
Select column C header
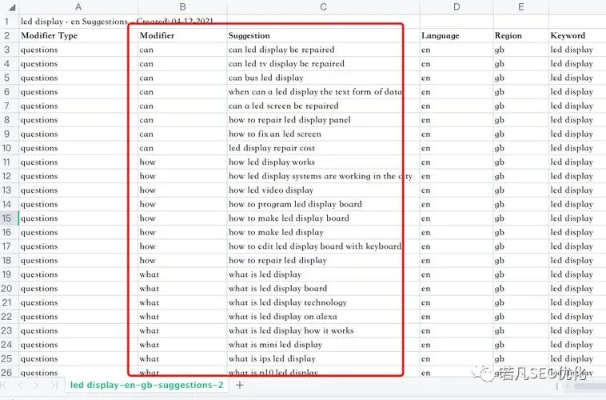pyautogui.click(x=322, y=7)
